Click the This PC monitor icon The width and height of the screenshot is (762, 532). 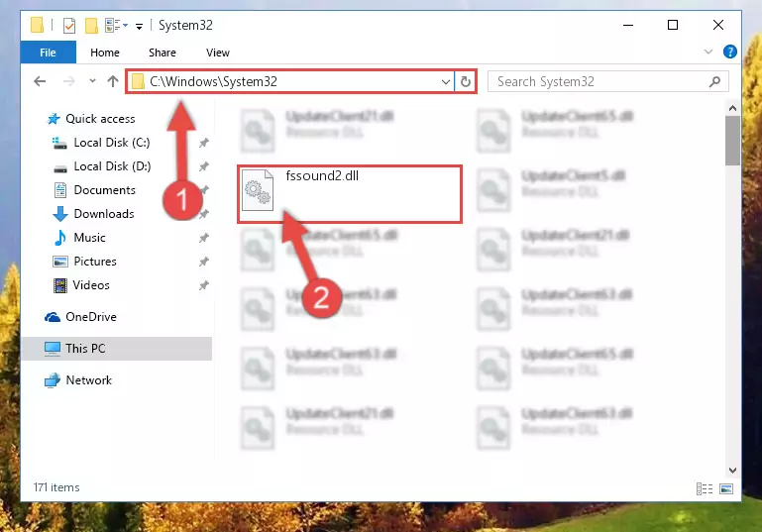pos(53,349)
